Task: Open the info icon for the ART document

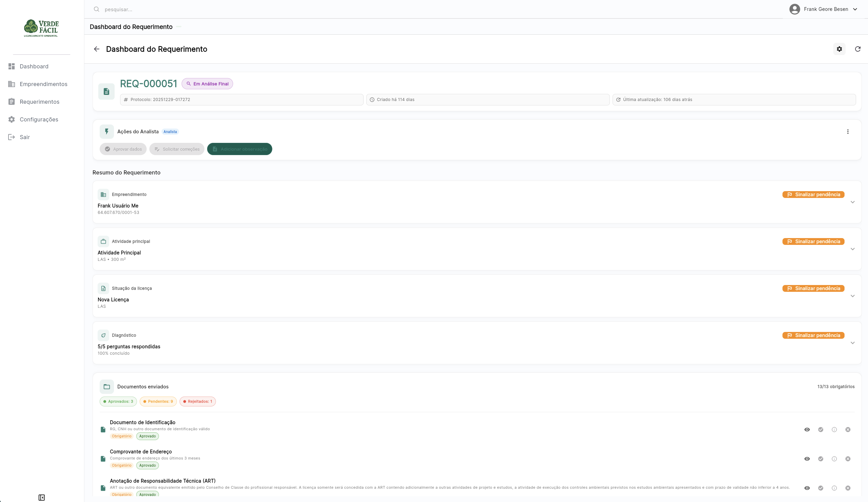Action: [834, 488]
